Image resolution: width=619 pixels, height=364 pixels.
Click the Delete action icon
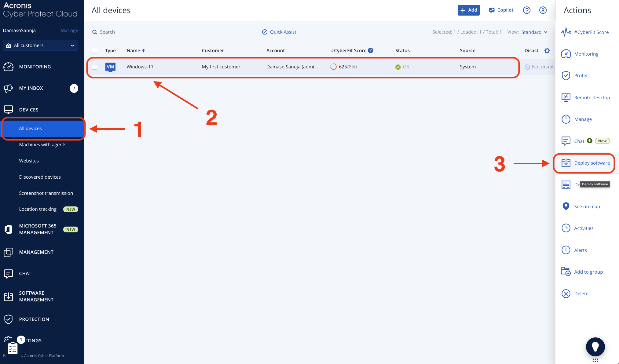tap(566, 293)
